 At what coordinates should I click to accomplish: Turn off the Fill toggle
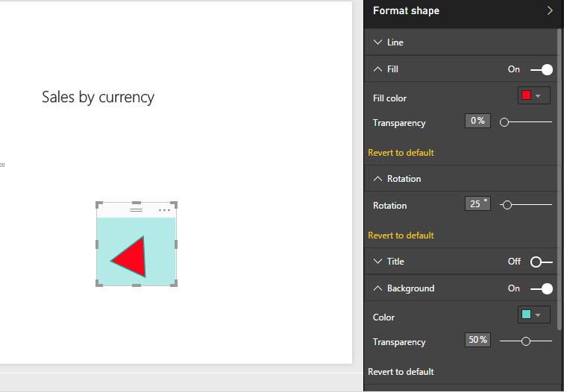tap(542, 69)
